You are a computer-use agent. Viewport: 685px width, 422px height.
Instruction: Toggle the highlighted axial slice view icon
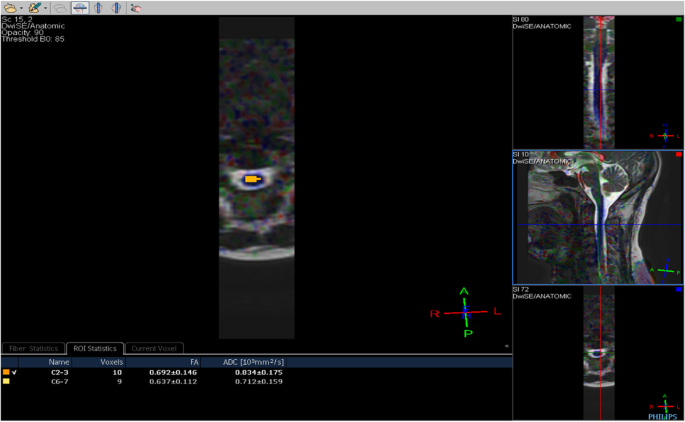click(x=79, y=7)
